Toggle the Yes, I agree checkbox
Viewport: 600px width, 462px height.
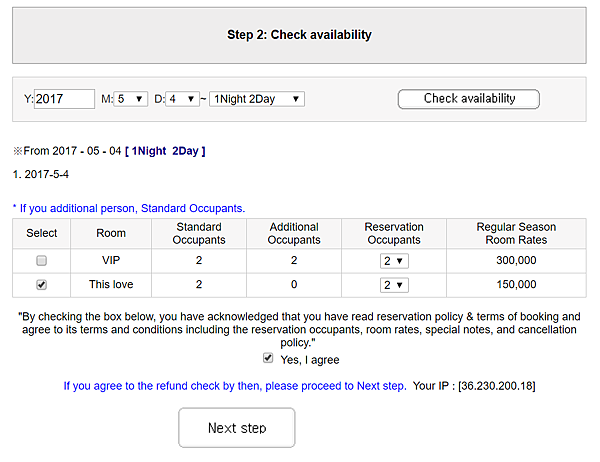click(x=267, y=358)
